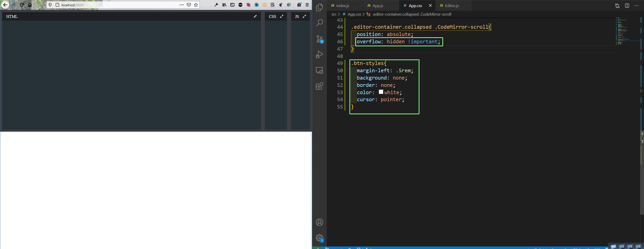The image size is (644, 249).
Task: Click inside the HTML code editor area
Action: coord(131,75)
